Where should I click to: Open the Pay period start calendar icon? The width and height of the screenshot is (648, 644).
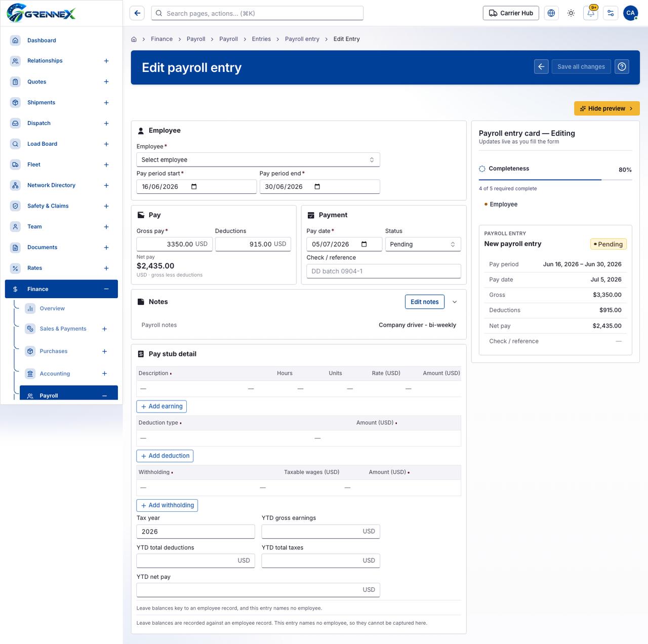[x=194, y=187]
